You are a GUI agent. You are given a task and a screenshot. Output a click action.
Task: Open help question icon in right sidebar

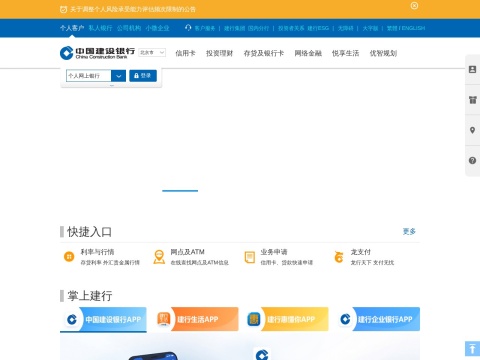point(472,160)
